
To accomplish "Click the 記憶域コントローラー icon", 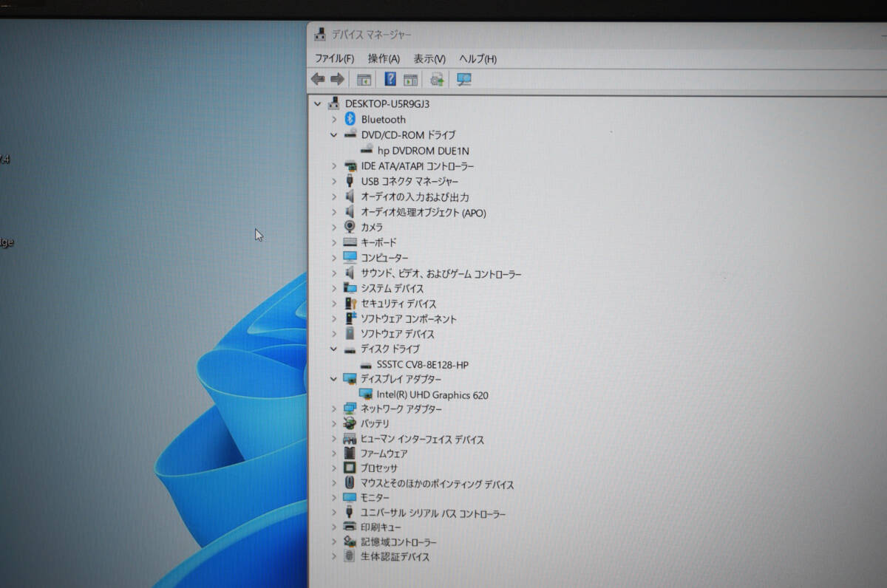I will (350, 542).
